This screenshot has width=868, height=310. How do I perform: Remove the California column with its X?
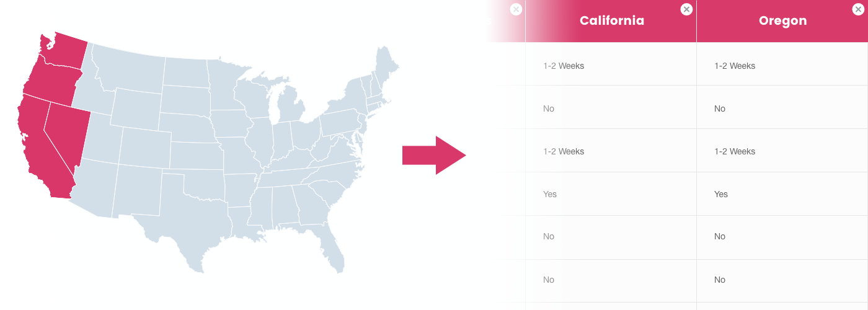[686, 9]
